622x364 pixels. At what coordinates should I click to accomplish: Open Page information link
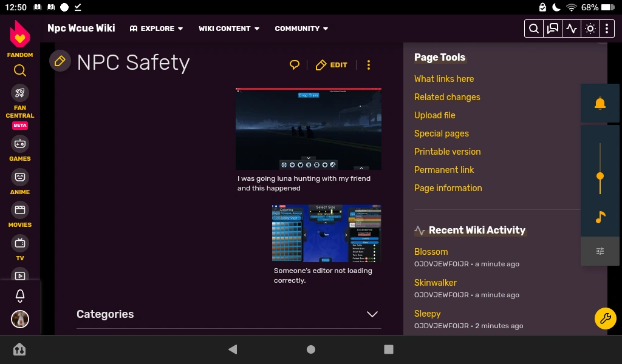coord(448,188)
